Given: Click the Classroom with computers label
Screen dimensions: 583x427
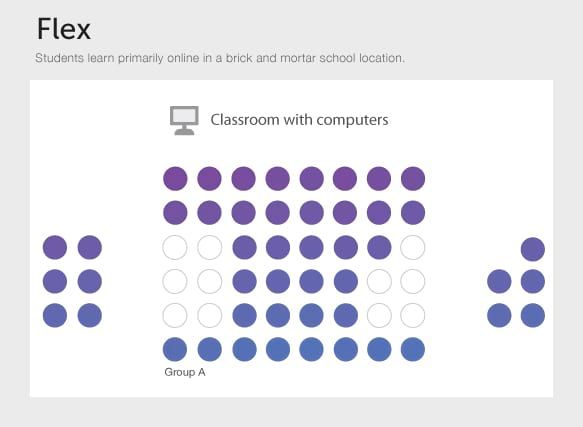Looking at the screenshot, I should click(299, 120).
